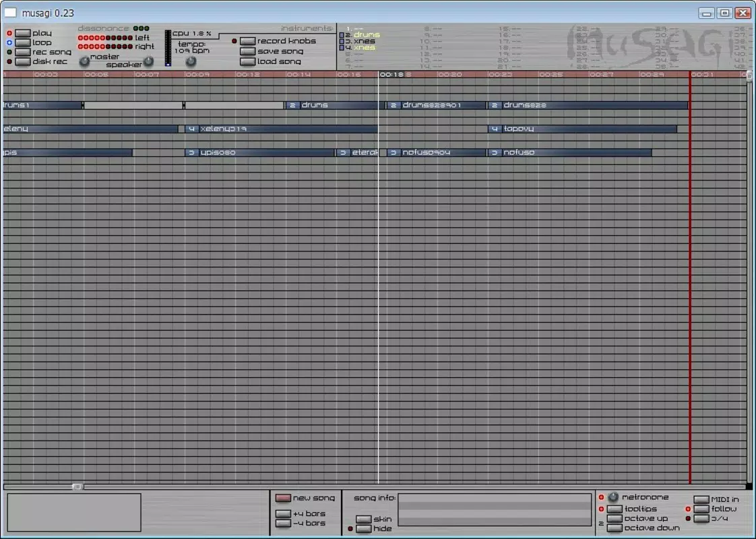Toggle the follow button

(x=701, y=509)
